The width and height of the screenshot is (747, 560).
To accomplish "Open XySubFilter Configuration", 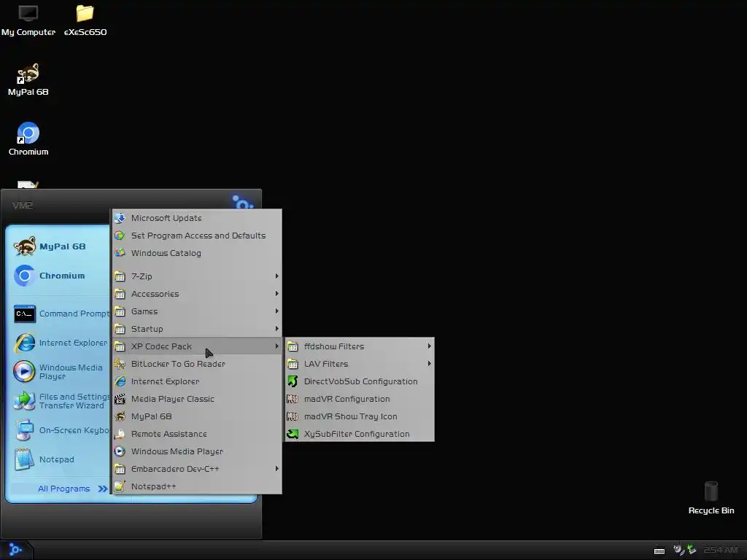I will point(359,434).
